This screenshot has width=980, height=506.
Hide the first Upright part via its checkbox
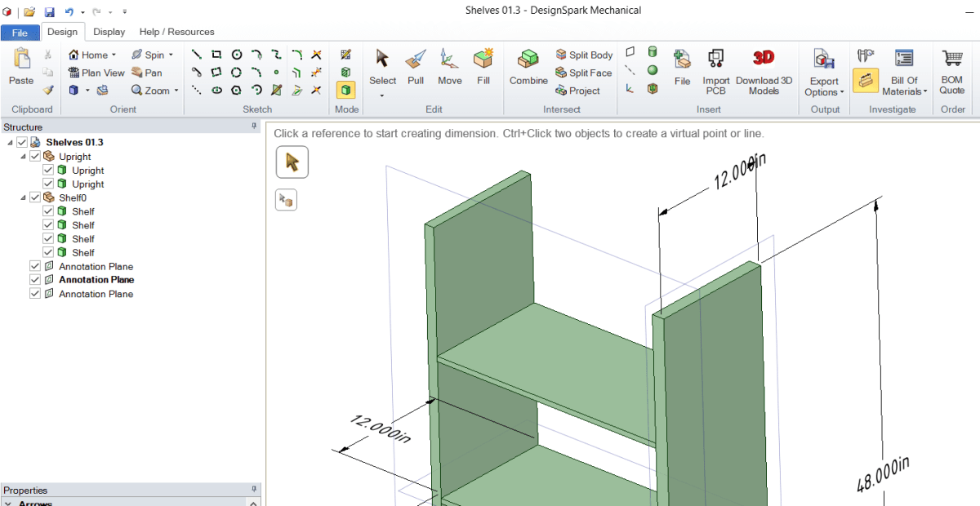[47, 170]
